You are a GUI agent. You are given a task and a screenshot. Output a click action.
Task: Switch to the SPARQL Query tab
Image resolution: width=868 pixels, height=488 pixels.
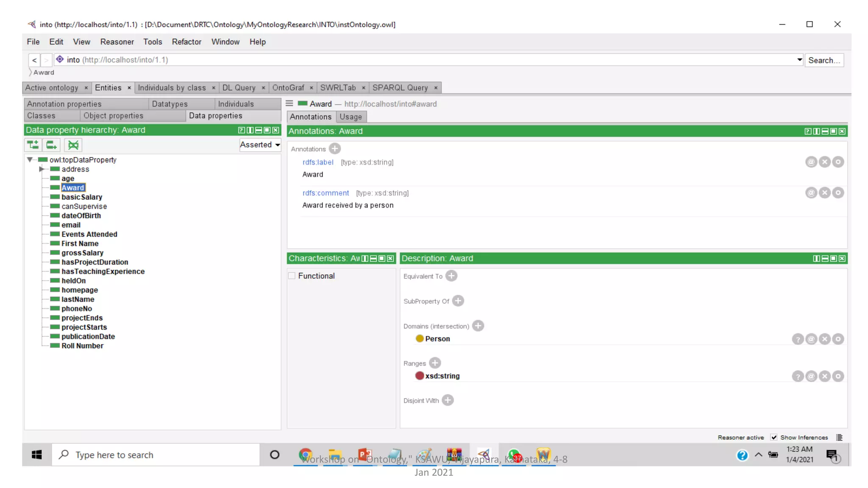(x=400, y=87)
